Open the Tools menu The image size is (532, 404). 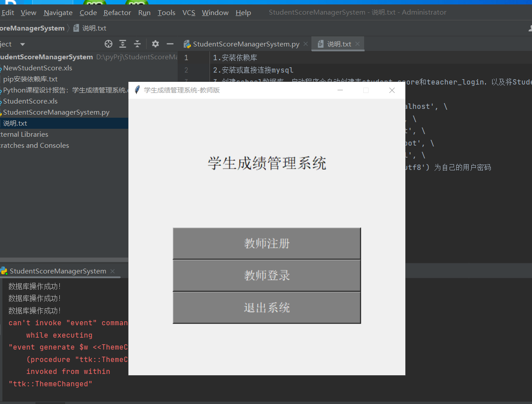167,12
